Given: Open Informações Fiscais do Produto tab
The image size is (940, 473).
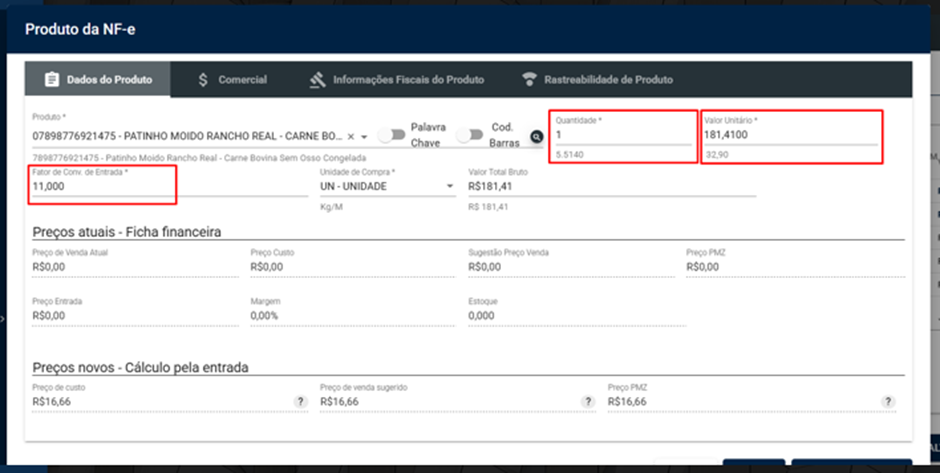Looking at the screenshot, I should [397, 80].
